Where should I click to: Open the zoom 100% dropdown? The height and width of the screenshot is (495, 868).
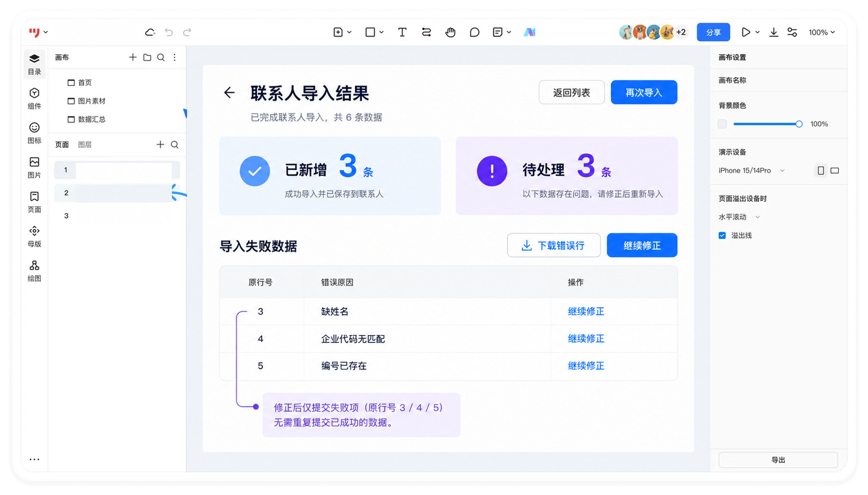tap(822, 32)
